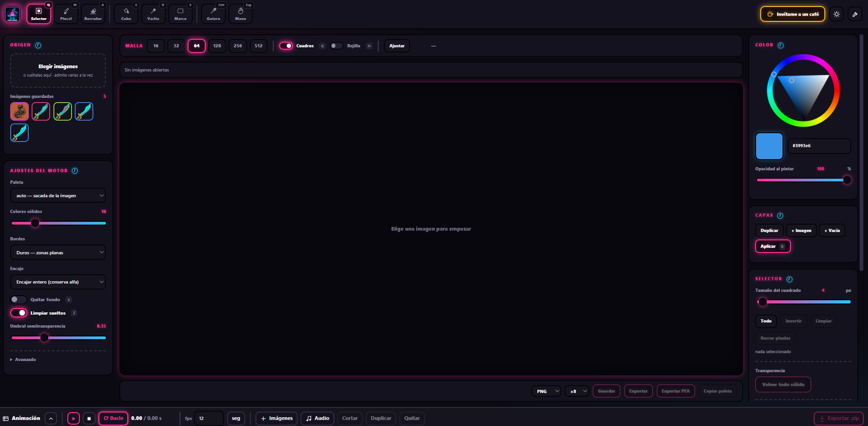
Task: Set mesh size to 32
Action: [176, 45]
